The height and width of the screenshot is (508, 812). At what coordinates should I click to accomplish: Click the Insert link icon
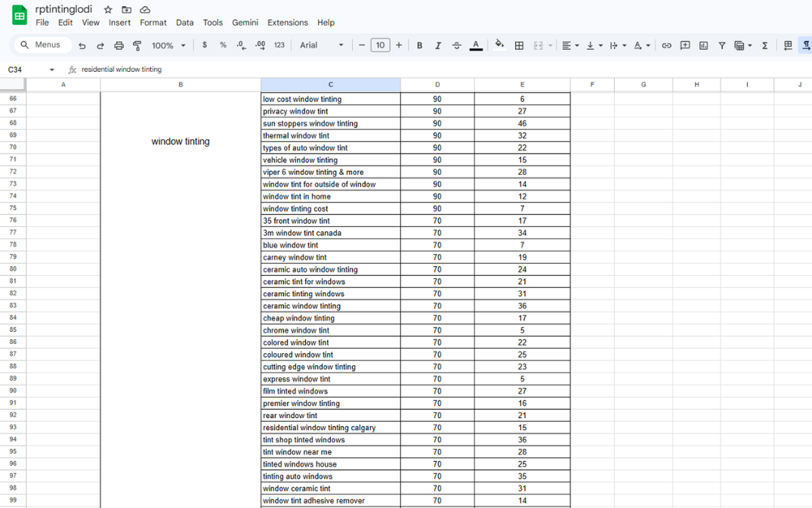pos(666,45)
